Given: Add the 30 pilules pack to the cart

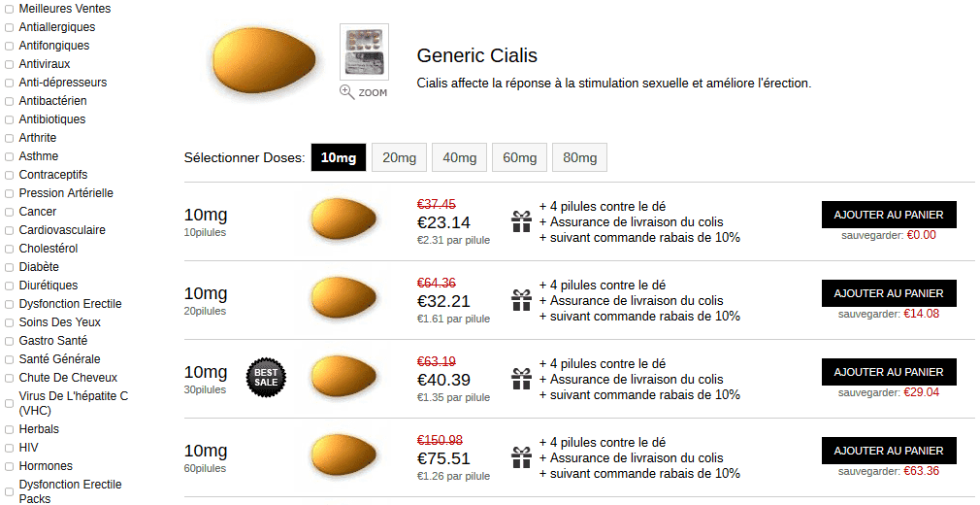Looking at the screenshot, I should 889,372.
